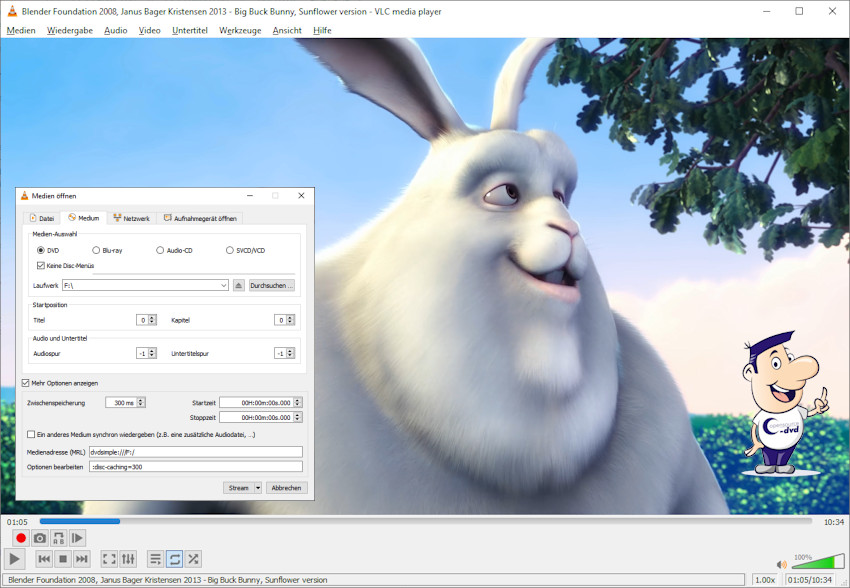Expand the Laufwerk drive dropdown
Image resolution: width=850 pixels, height=588 pixels.
[224, 285]
